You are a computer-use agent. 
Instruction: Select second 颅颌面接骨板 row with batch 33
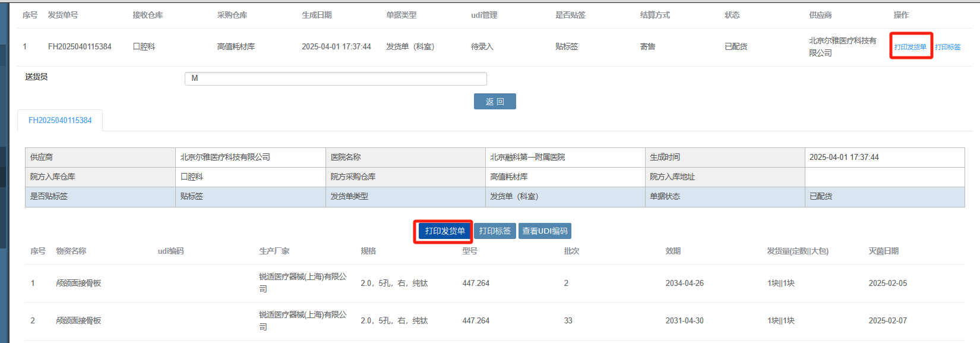pos(495,321)
